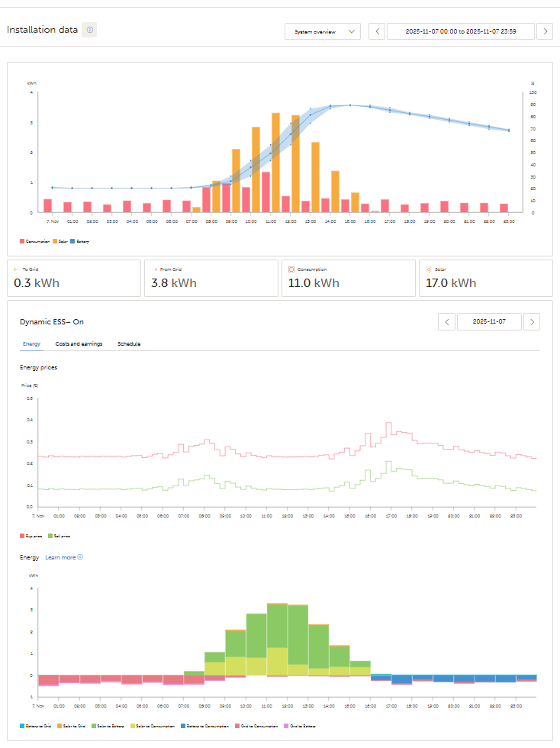Click the Dynamic ESS next date arrow
This screenshot has height=748, width=560.
pyautogui.click(x=532, y=322)
